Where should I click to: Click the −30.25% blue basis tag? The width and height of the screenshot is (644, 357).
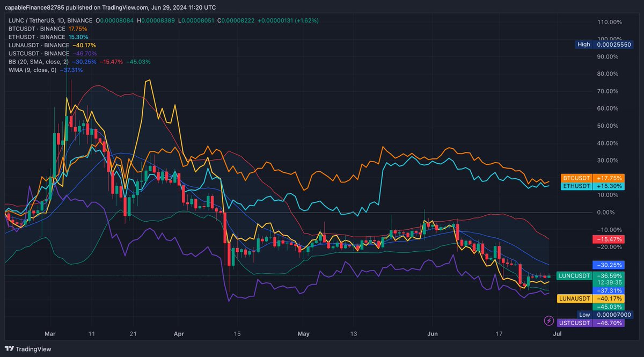pyautogui.click(x=608, y=265)
